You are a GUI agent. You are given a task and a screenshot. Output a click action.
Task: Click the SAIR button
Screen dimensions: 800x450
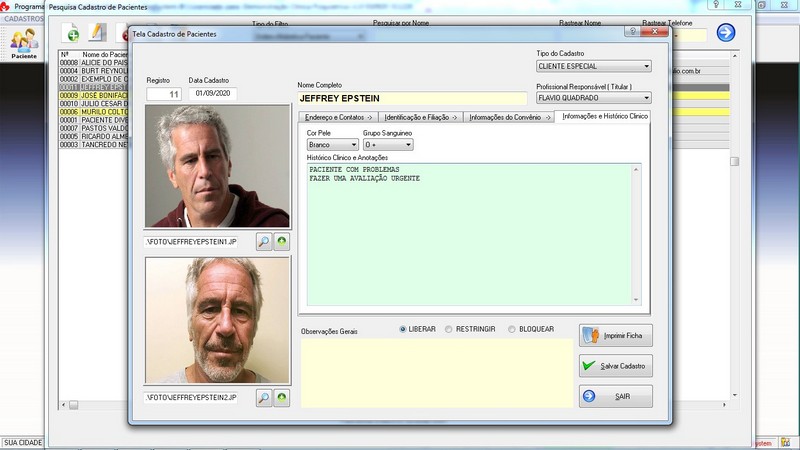[x=616, y=396]
